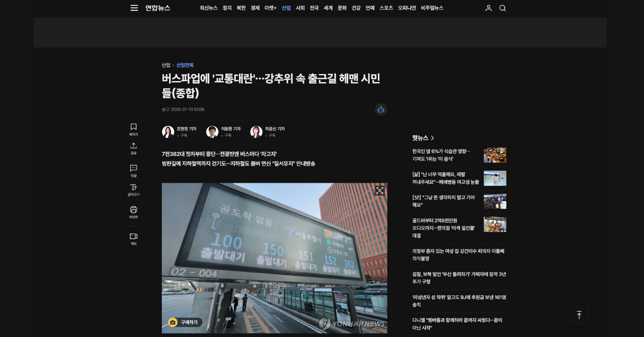644x337 pixels.
Task: Click the AI robot summary icon
Action: 380,109
